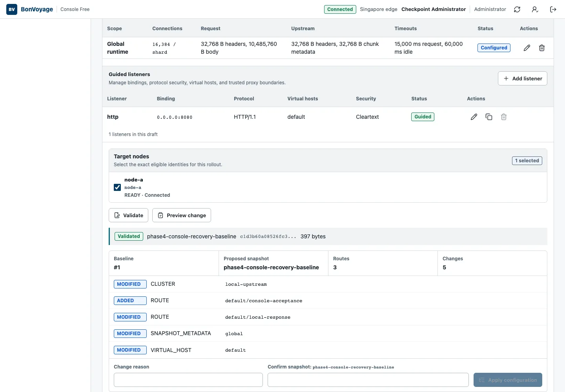Refresh the console with the reload icon
The image size is (565, 392).
point(517,9)
